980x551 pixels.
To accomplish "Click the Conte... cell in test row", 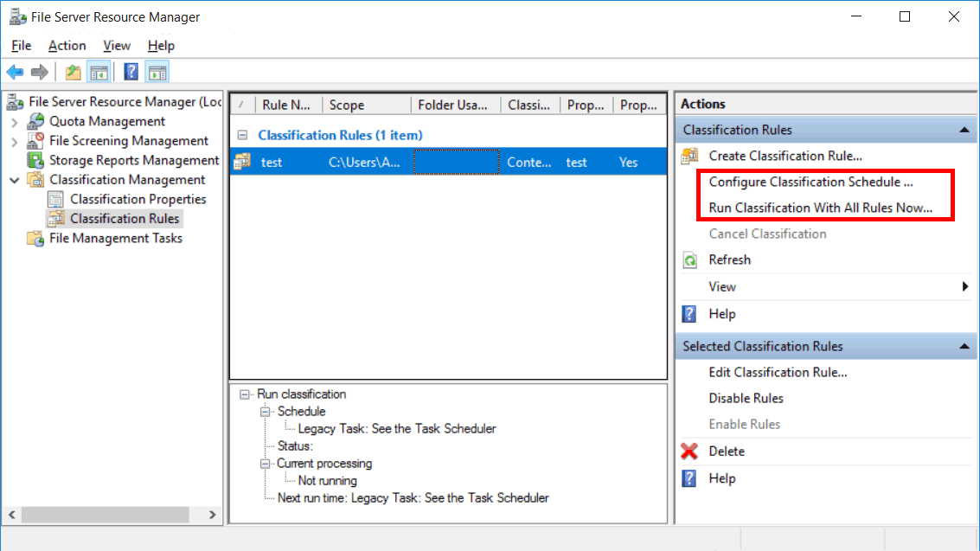I will pos(529,163).
